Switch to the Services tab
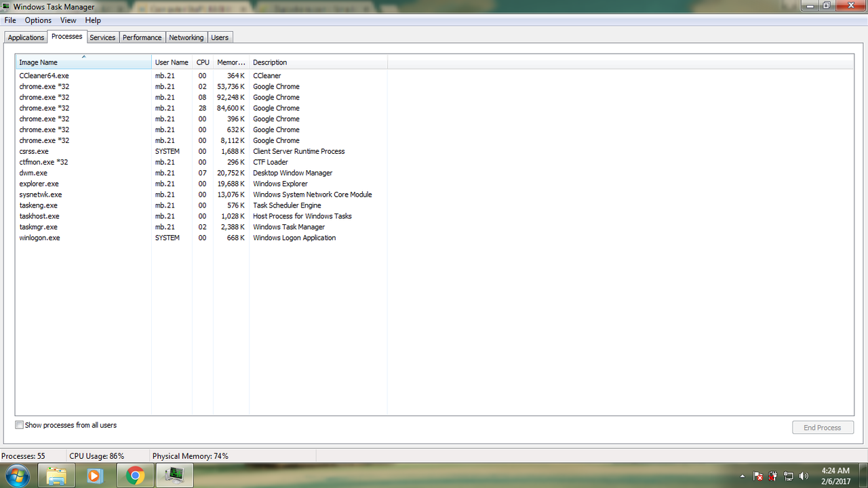This screenshot has width=868, height=488. click(x=102, y=37)
